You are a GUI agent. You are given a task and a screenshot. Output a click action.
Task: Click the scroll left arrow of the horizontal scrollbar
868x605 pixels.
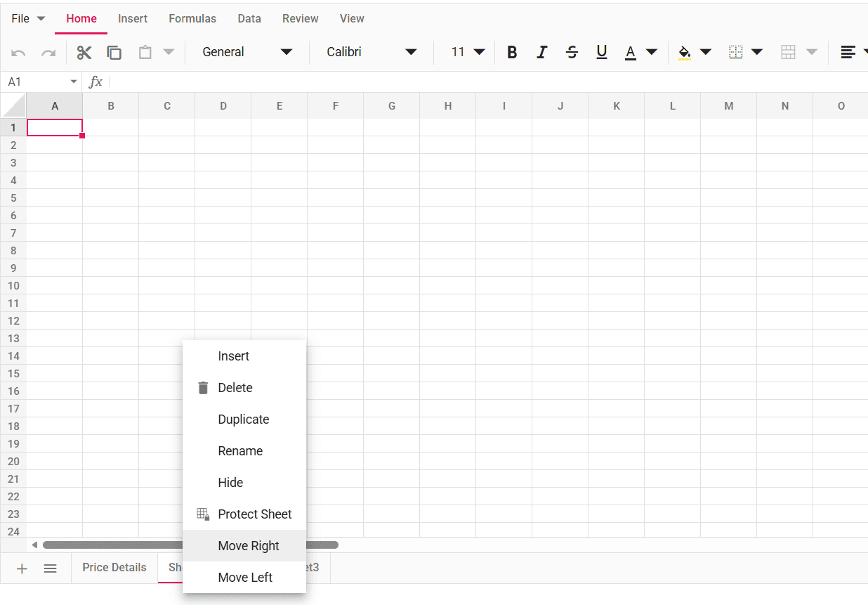point(34,545)
